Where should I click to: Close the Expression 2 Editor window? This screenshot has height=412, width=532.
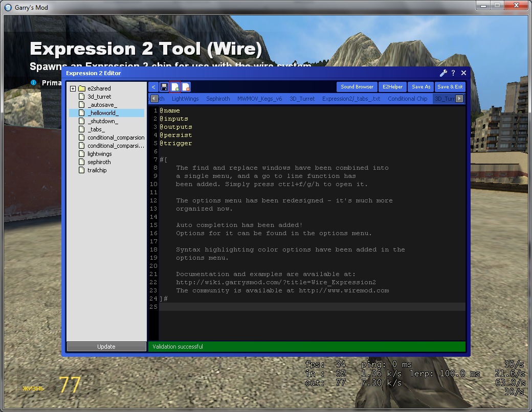pyautogui.click(x=464, y=73)
